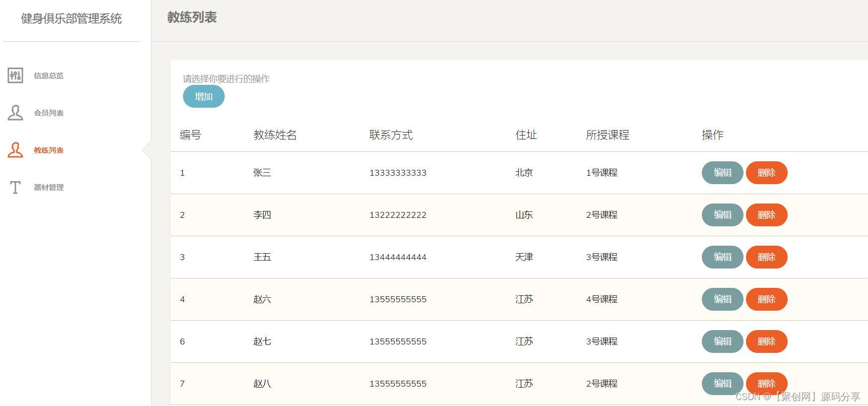The height and width of the screenshot is (406, 868).
Task: Click 王五's course cell 3号课程
Action: 602,257
